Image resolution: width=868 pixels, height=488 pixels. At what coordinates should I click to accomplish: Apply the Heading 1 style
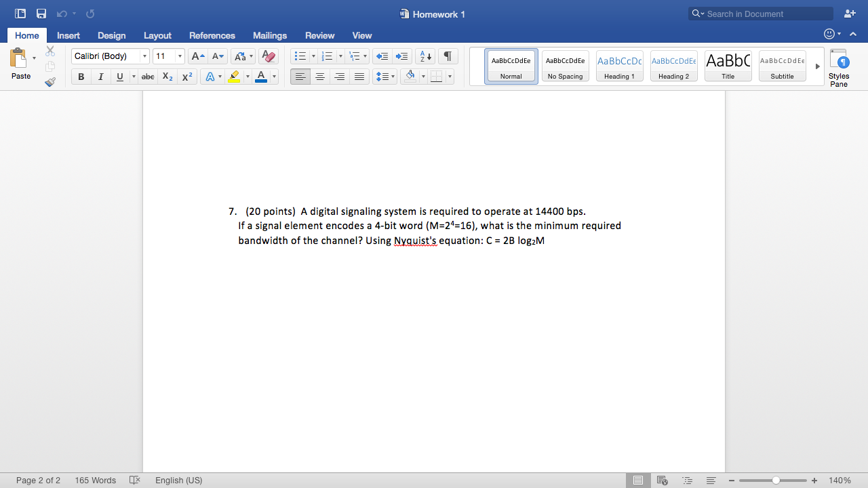pyautogui.click(x=619, y=66)
